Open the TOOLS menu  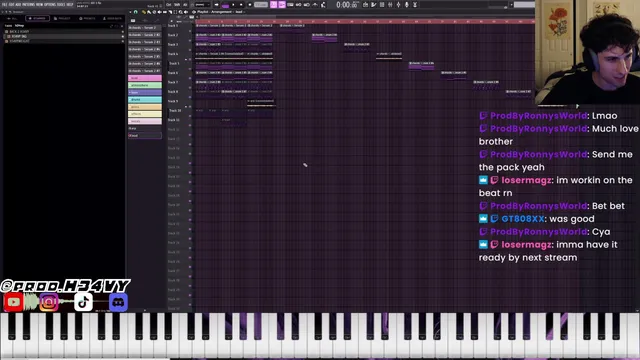point(61,4)
